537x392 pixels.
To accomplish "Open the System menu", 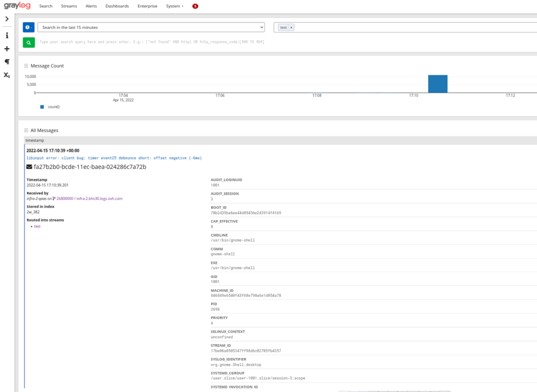I will pyautogui.click(x=175, y=6).
